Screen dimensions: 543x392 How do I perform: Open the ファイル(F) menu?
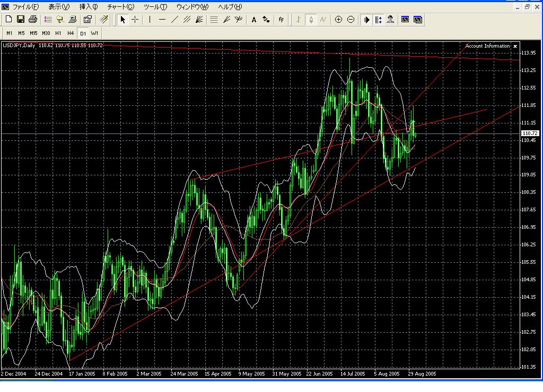pos(25,7)
